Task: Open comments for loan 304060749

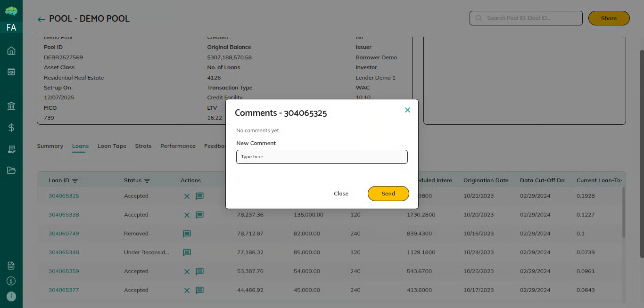Action: coord(187,234)
